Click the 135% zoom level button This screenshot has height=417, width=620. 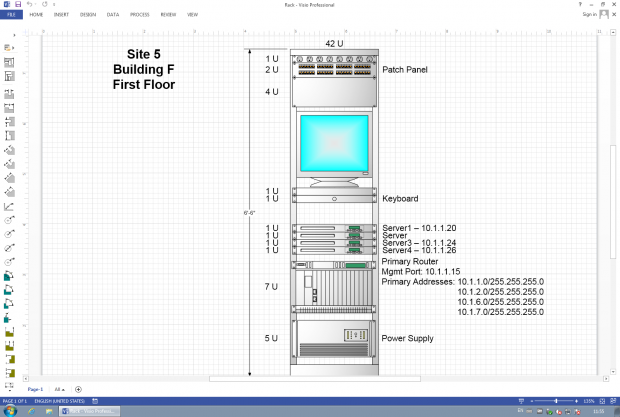(589, 401)
